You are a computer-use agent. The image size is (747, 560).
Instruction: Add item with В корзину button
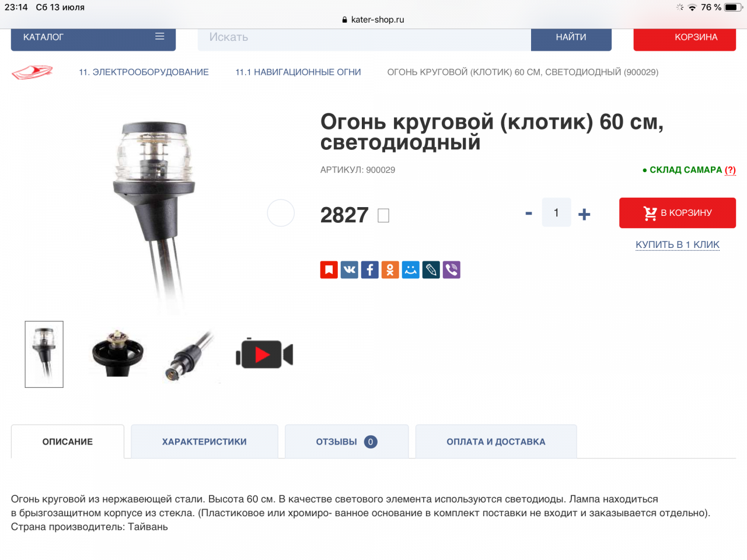click(x=678, y=213)
